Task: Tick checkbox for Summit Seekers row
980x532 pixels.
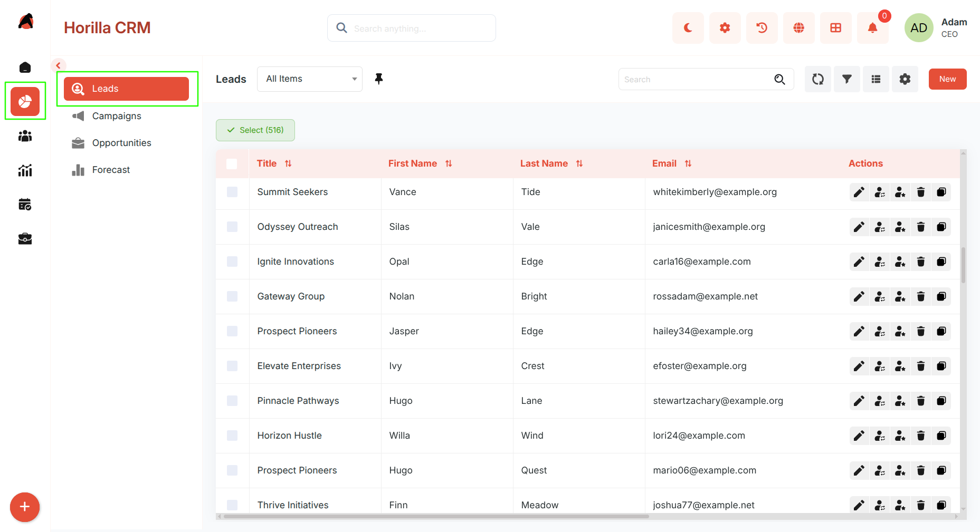Action: tap(232, 192)
